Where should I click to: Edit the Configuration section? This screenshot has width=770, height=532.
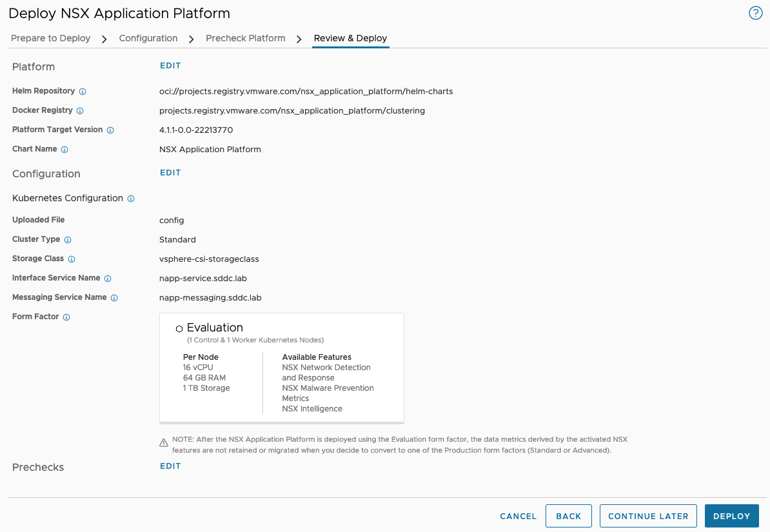coord(170,173)
